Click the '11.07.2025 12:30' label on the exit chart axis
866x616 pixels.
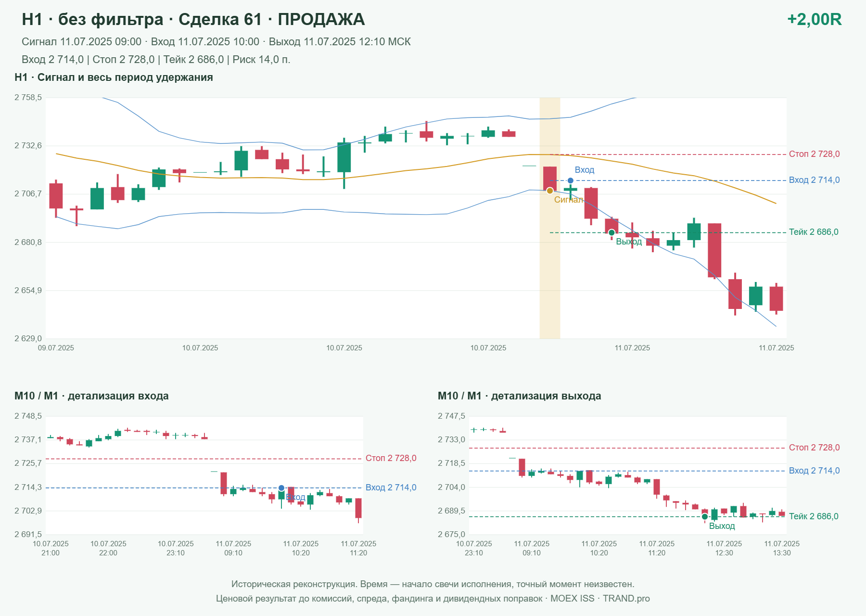click(724, 548)
